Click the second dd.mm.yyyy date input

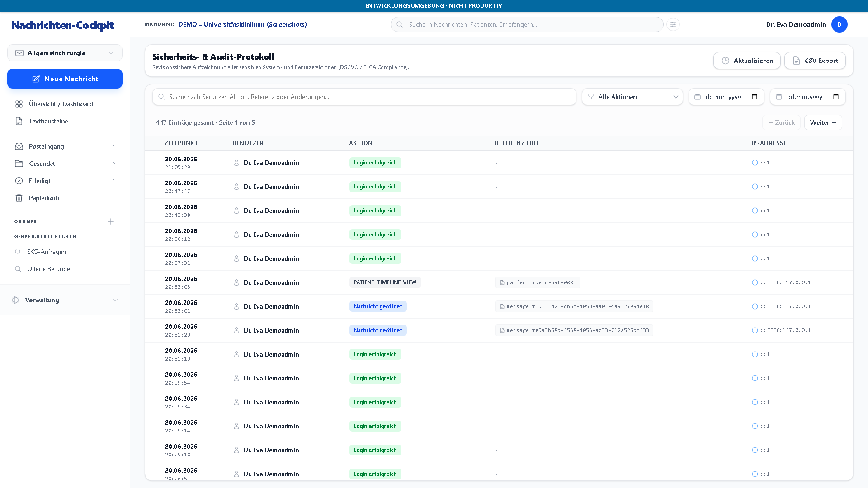click(x=807, y=97)
